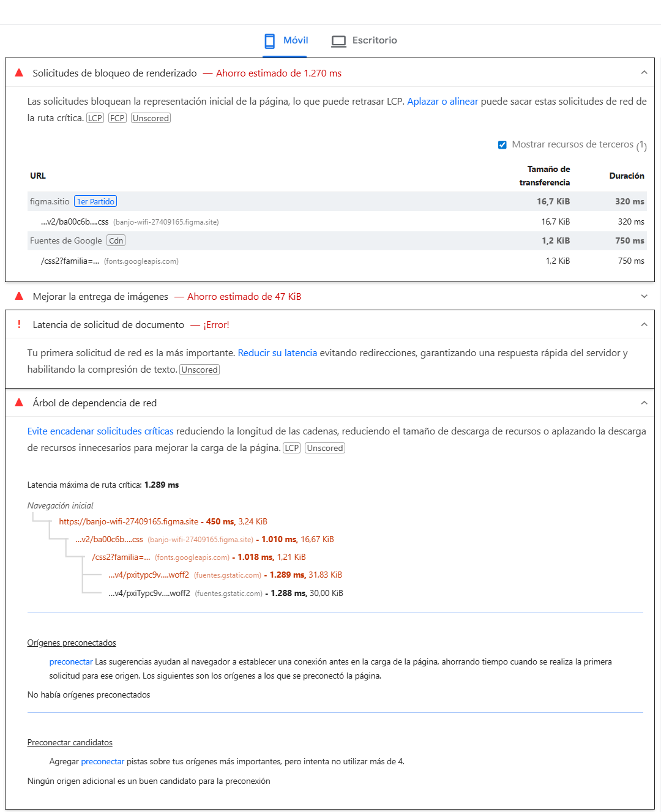Click preconectar link under Preconectar candidatos

click(x=102, y=762)
